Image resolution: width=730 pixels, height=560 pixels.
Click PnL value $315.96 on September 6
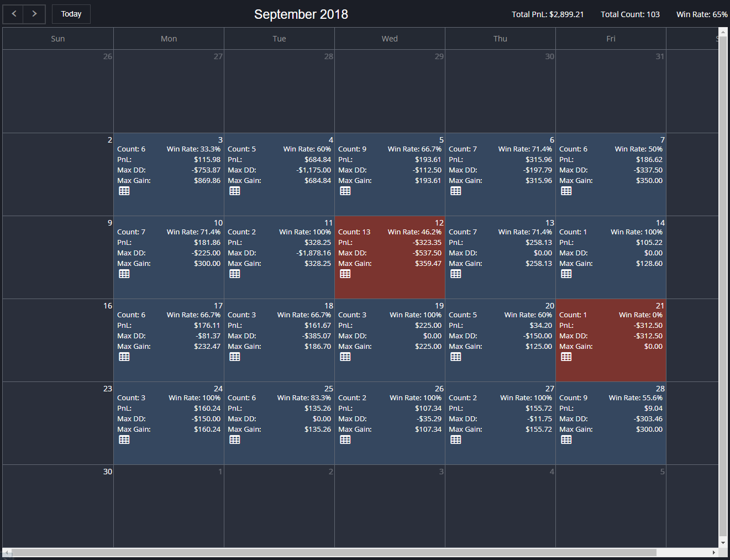coord(539,160)
